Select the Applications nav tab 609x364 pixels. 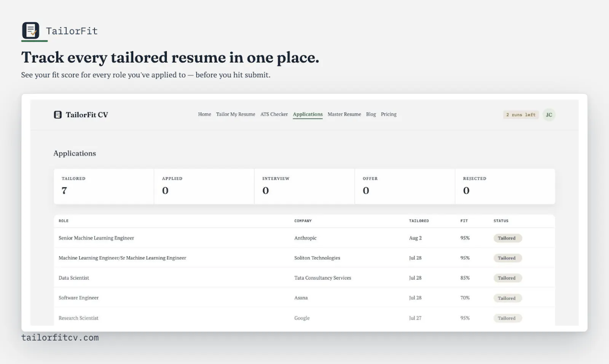coord(308,114)
